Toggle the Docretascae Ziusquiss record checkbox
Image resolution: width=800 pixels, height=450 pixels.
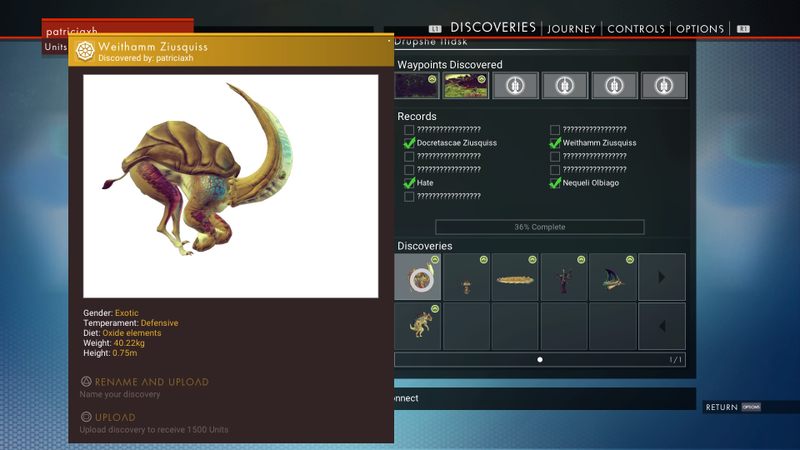pyautogui.click(x=409, y=143)
